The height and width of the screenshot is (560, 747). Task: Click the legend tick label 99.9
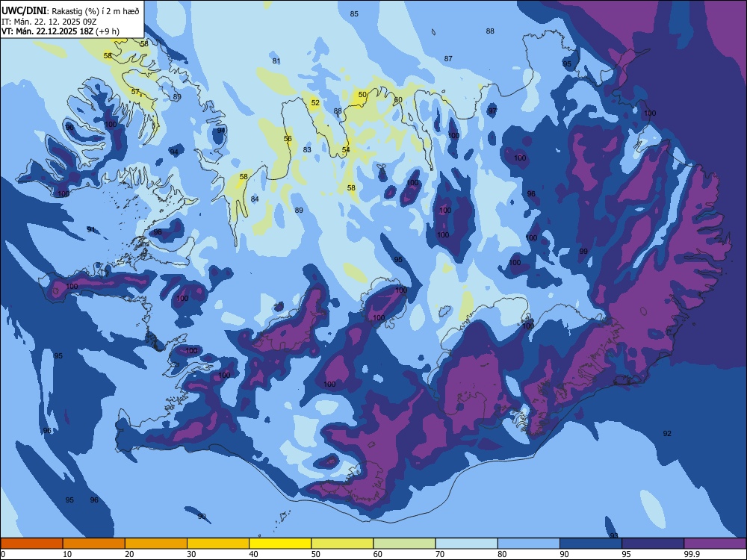691,554
